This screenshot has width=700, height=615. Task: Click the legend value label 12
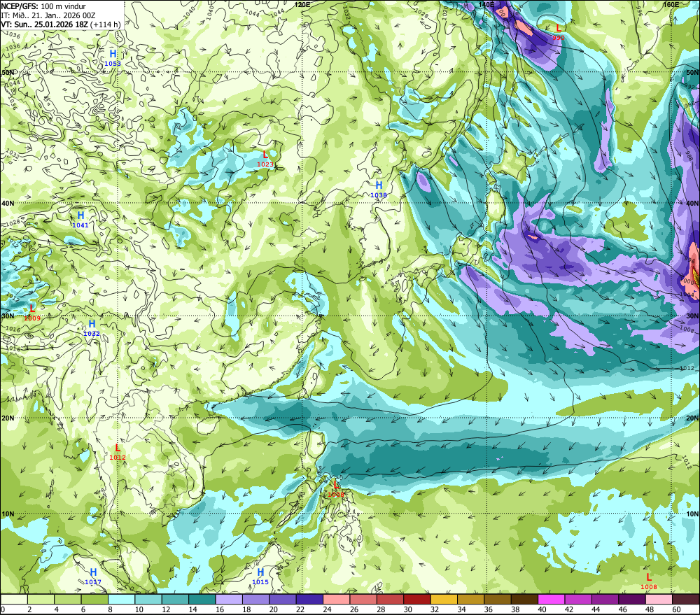[x=166, y=609]
